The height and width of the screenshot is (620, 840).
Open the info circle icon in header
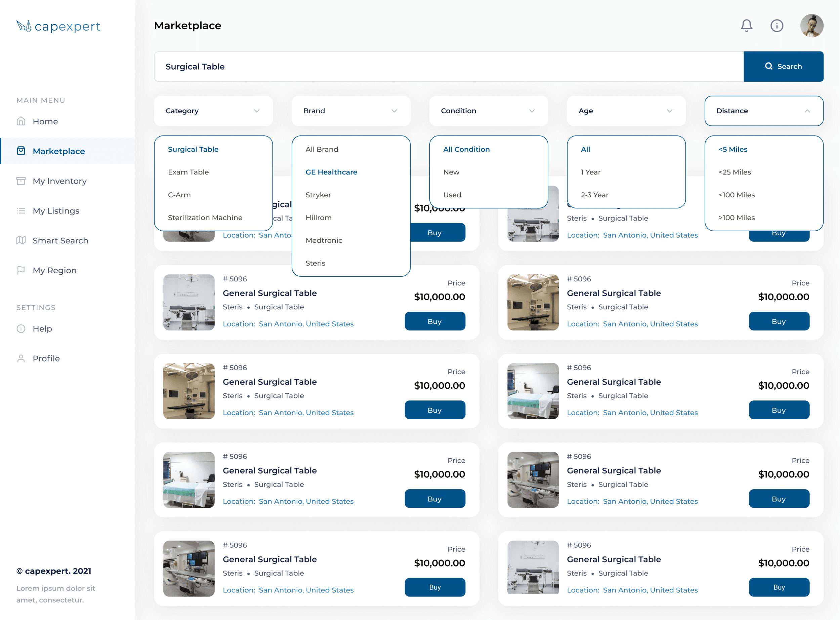pos(776,26)
